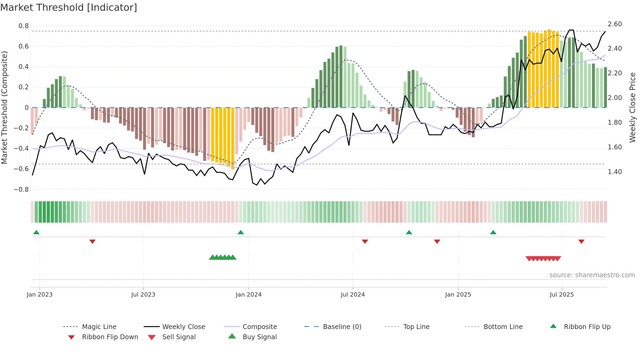
Task: Toggle the Composite legend entry
Action: pos(250,327)
